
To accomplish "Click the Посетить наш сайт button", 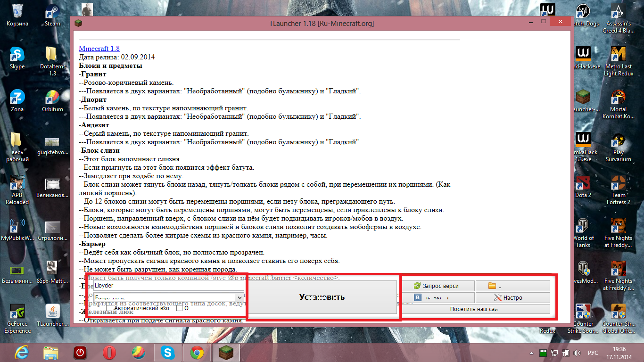I will click(x=476, y=309).
